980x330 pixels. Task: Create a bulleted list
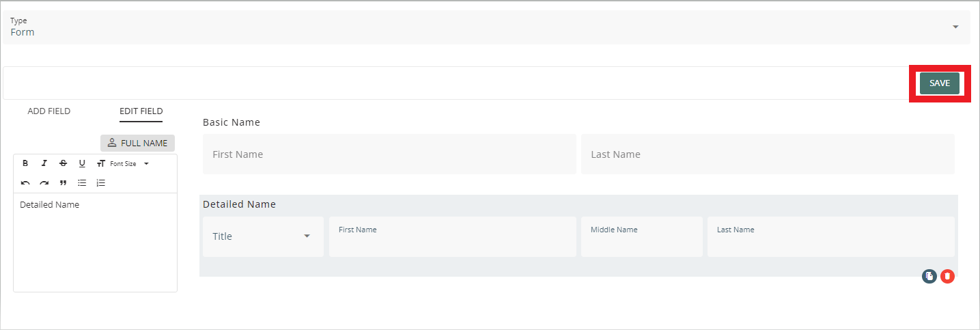[x=82, y=183]
